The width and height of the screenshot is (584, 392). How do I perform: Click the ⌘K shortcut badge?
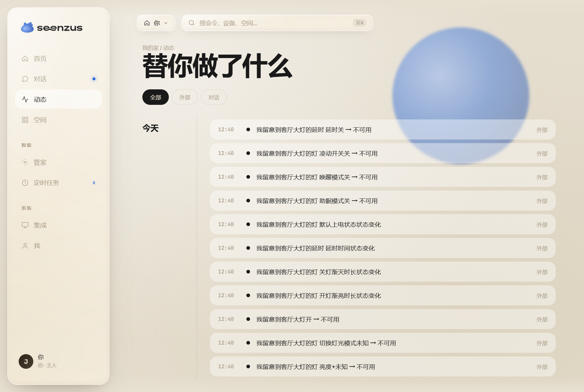[360, 23]
